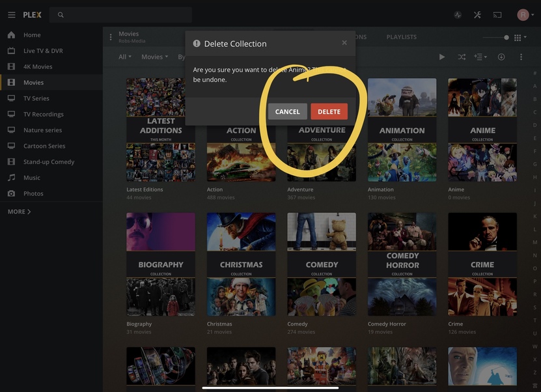Open the Comedy collection poster
541x392 pixels.
(x=322, y=264)
